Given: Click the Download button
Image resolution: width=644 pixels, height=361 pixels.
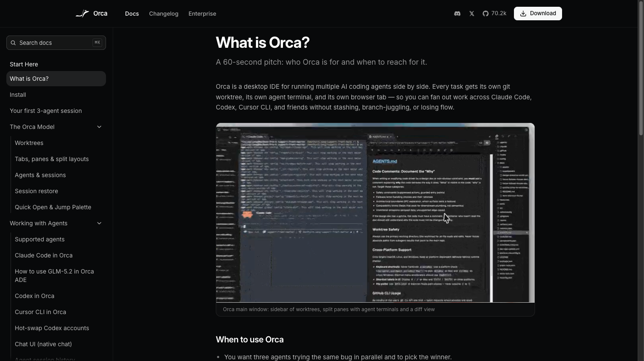Looking at the screenshot, I should [x=538, y=14].
